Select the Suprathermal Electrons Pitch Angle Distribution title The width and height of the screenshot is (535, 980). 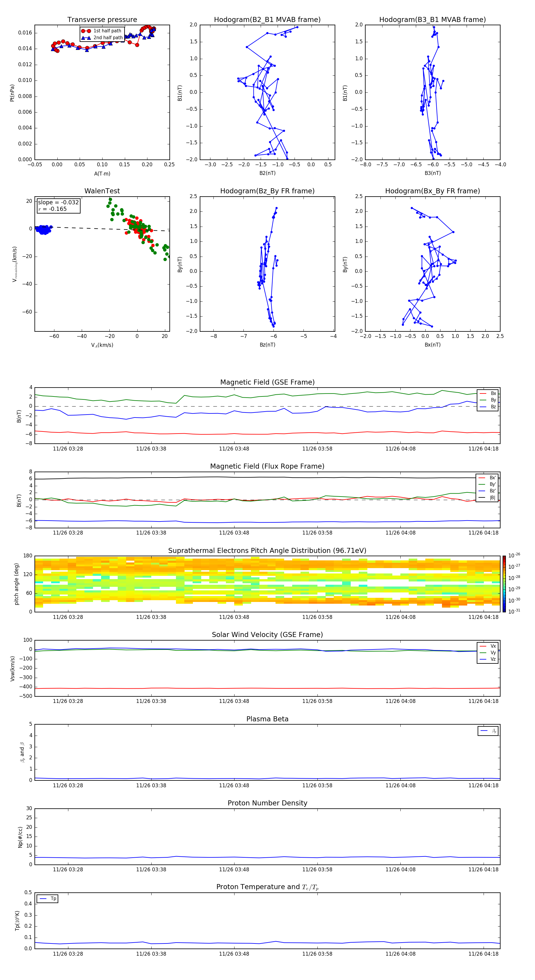(x=267, y=551)
